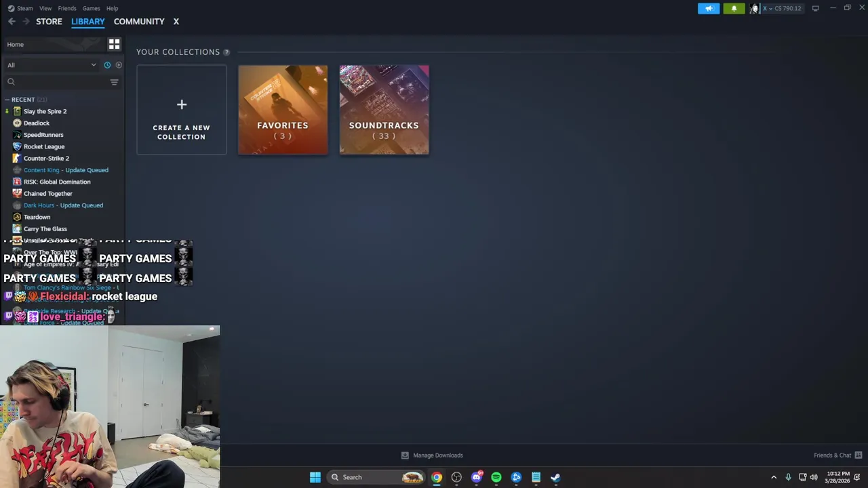Image resolution: width=868 pixels, height=488 pixels.
Task: Click the Chained Together game icon
Action: [x=17, y=193]
